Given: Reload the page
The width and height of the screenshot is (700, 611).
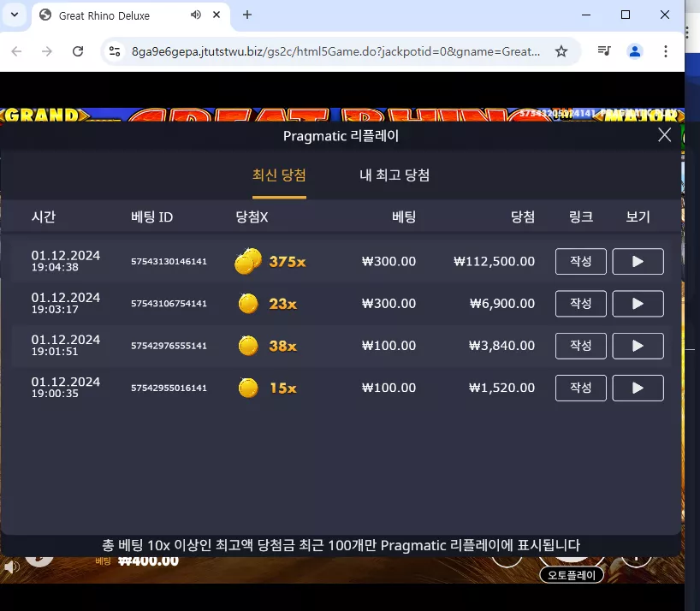Looking at the screenshot, I should click(78, 51).
